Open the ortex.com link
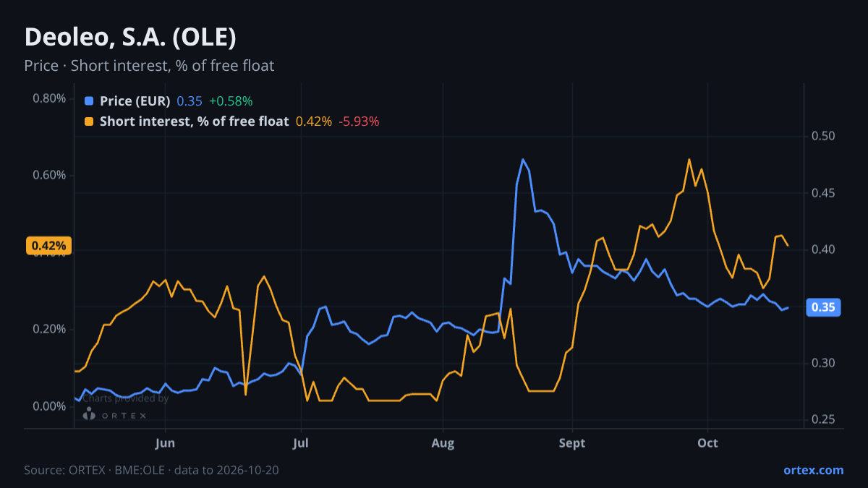868x488 pixels. (x=813, y=470)
